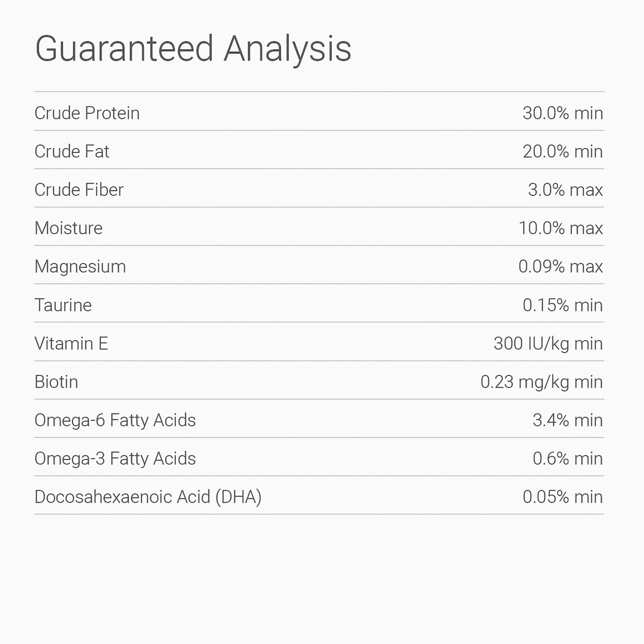Select the Omega-6 Fatty Acids label
The width and height of the screenshot is (644, 644).
tap(115, 420)
